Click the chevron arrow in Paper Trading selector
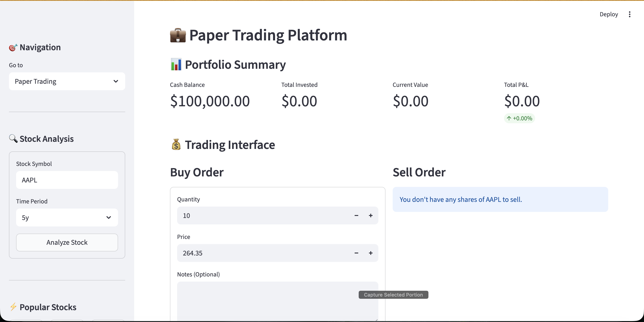Image resolution: width=644 pixels, height=322 pixels. tap(116, 81)
